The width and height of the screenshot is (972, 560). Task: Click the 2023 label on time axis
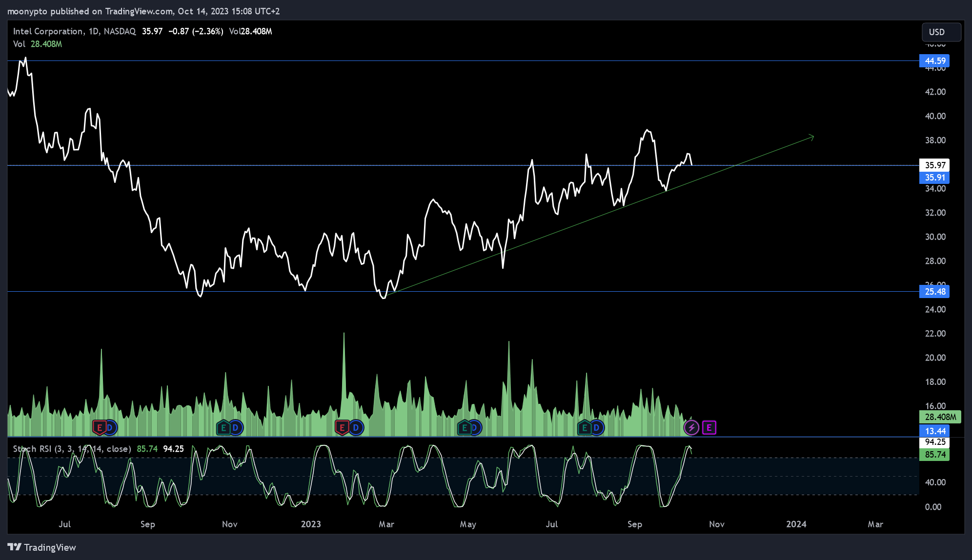[311, 524]
